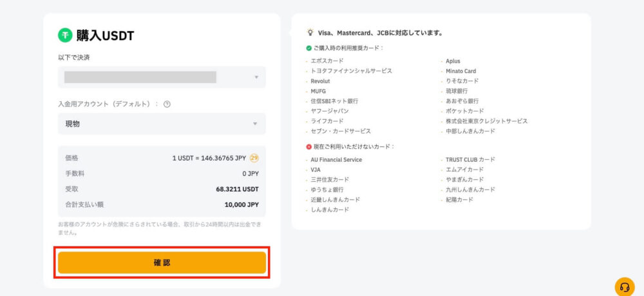Click 九州しんきんカード list entry
Viewport: 644px width, 296px height.
(x=471, y=190)
